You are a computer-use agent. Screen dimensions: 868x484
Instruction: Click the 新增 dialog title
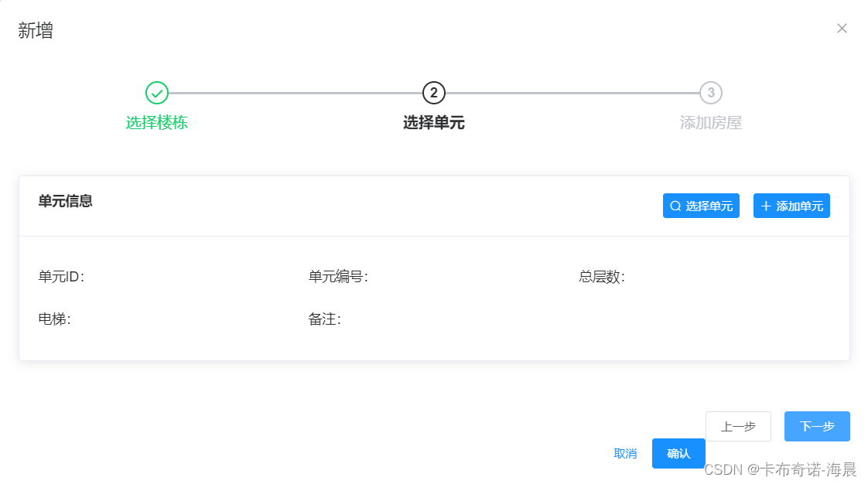[36, 31]
